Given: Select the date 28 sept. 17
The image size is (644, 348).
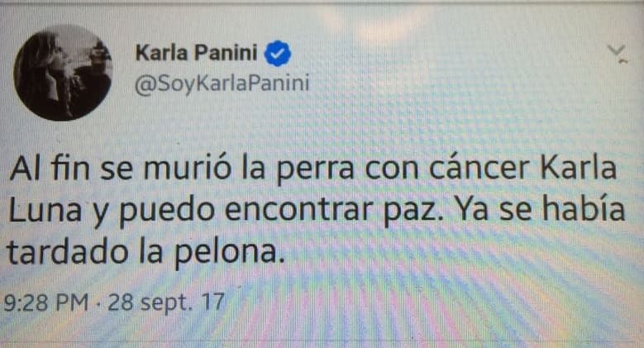Looking at the screenshot, I should (166, 303).
